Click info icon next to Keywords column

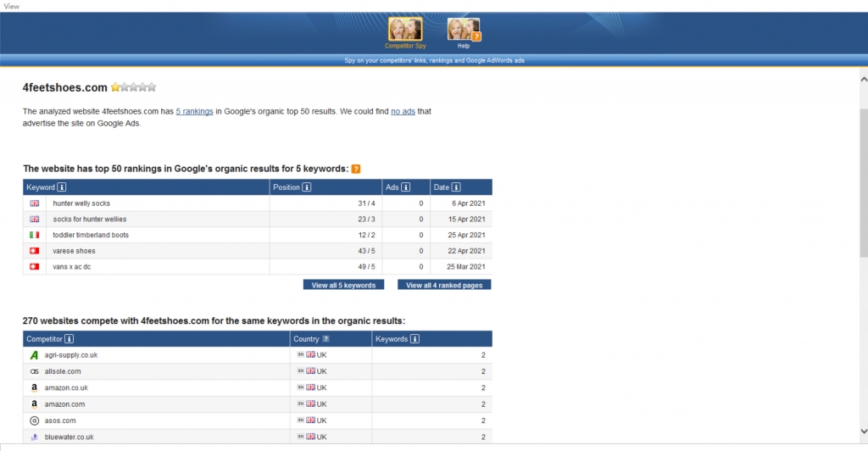pos(415,338)
